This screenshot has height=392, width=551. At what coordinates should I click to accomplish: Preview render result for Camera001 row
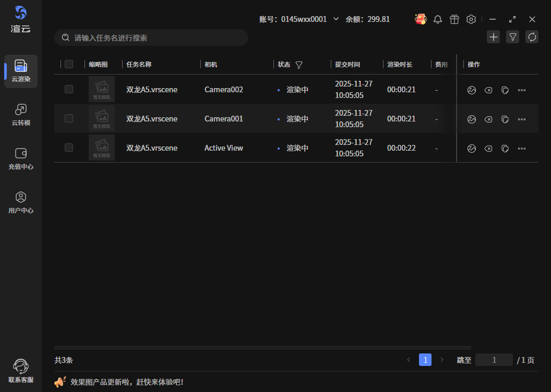[x=472, y=119]
